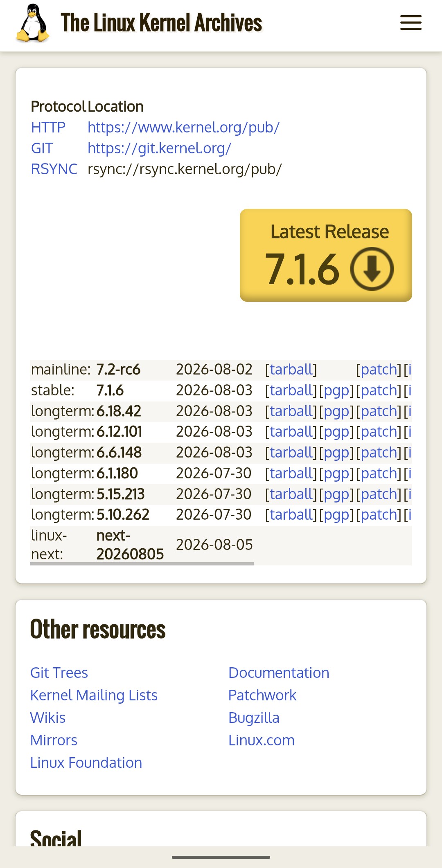The image size is (442, 868).
Task: Open the Kernel Mailing Lists link
Action: tap(94, 695)
